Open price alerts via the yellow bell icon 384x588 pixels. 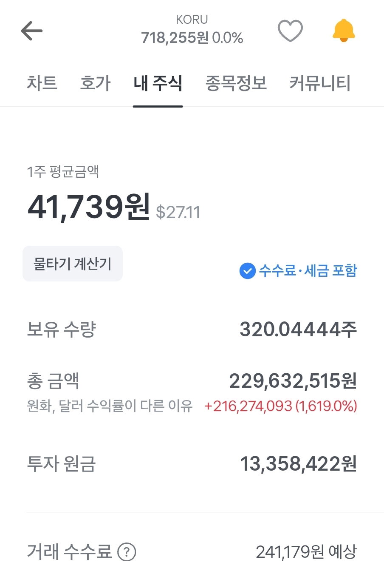click(x=344, y=31)
